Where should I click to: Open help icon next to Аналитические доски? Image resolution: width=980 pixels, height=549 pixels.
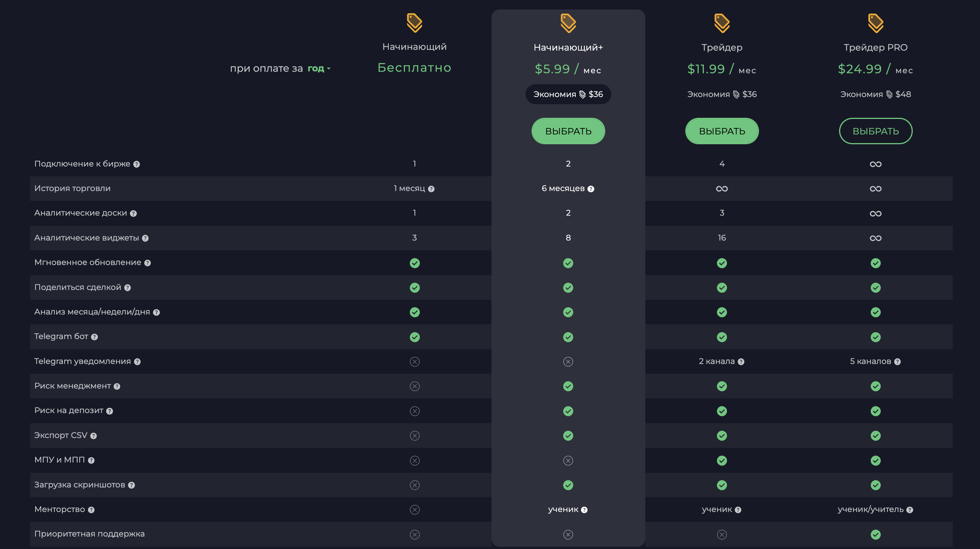(x=133, y=213)
